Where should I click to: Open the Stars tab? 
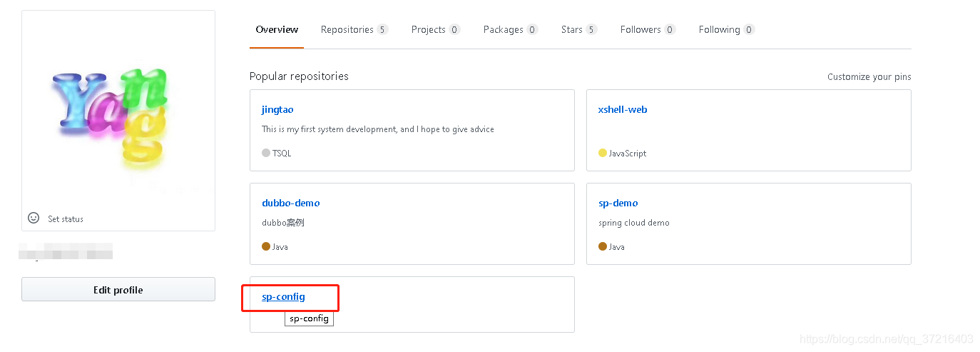579,29
